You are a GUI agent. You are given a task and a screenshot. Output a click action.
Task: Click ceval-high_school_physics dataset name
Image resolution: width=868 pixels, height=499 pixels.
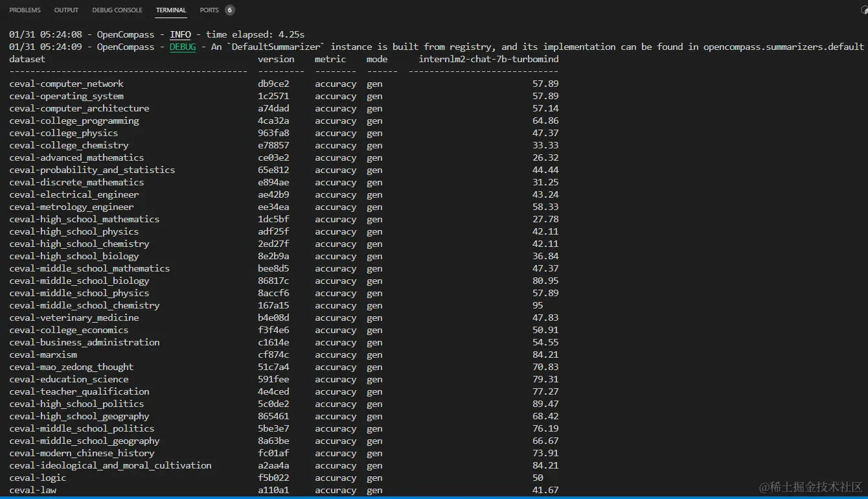[74, 231]
